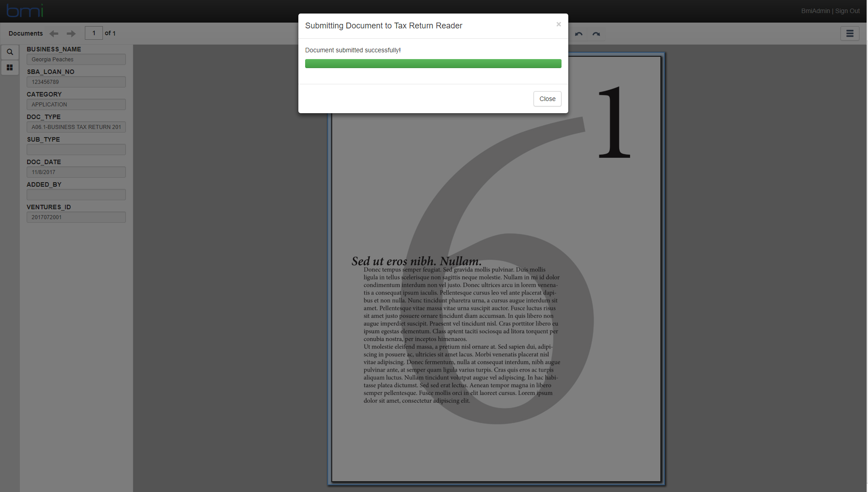Open the thumbnails grid view icon
This screenshot has width=868, height=492.
(x=10, y=68)
